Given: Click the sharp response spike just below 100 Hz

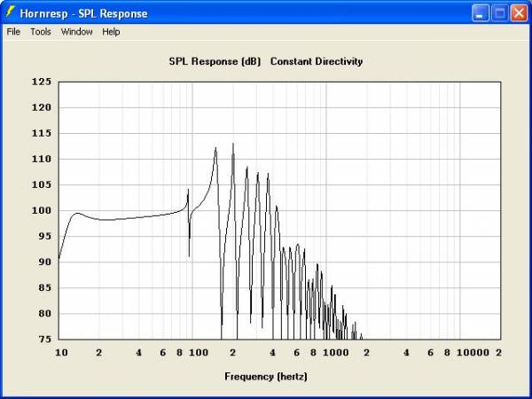Looking at the screenshot, I should (x=188, y=191).
